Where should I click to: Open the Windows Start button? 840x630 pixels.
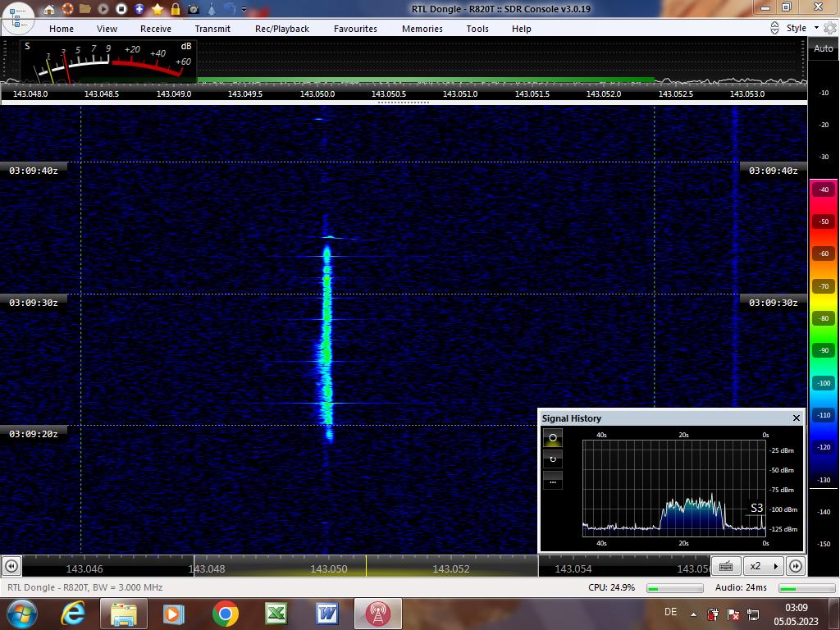point(21,614)
